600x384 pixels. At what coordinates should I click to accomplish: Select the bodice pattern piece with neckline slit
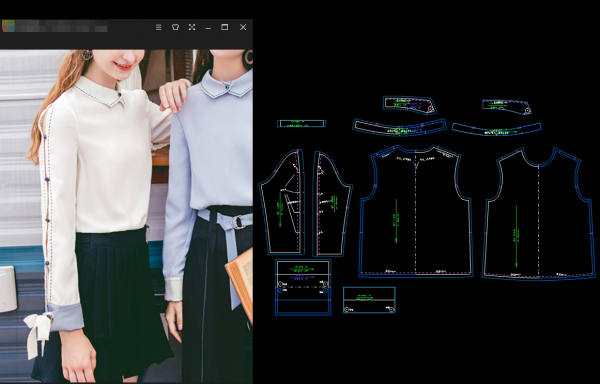tap(416, 211)
